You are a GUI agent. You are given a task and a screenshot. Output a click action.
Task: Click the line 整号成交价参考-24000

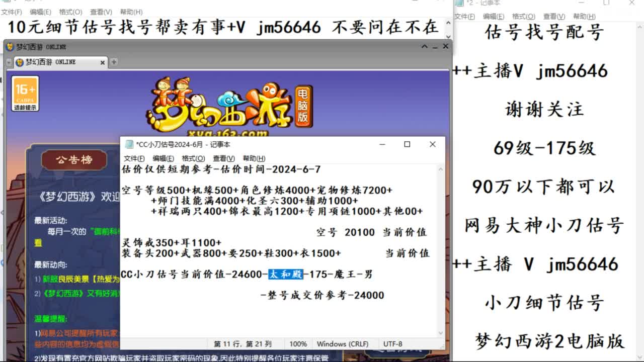click(x=323, y=296)
